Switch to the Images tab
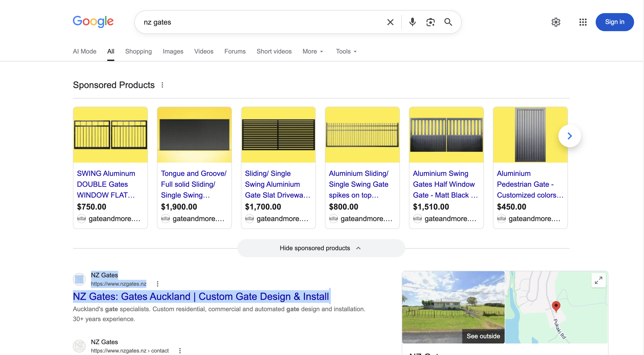The width and height of the screenshot is (644, 355). (173, 51)
